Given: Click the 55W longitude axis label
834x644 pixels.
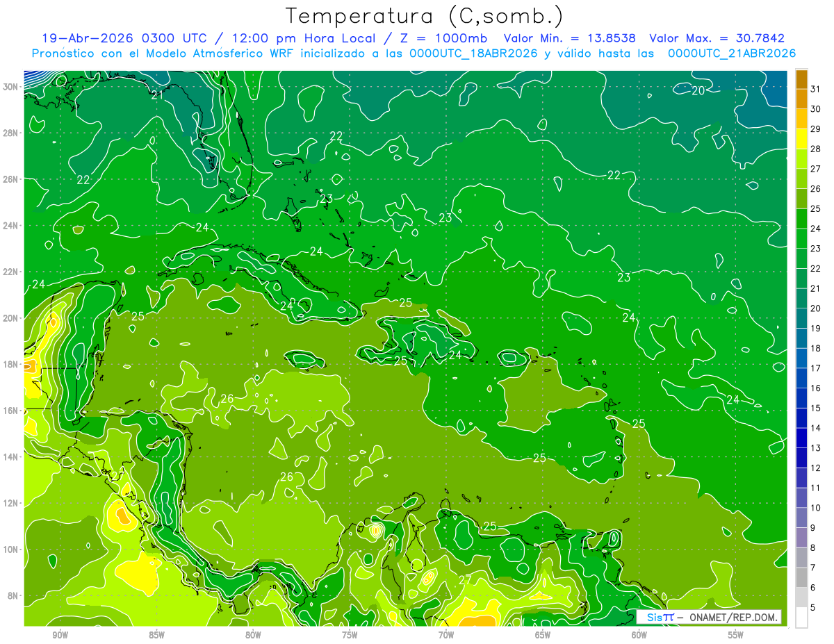Looking at the screenshot, I should click(x=735, y=635).
